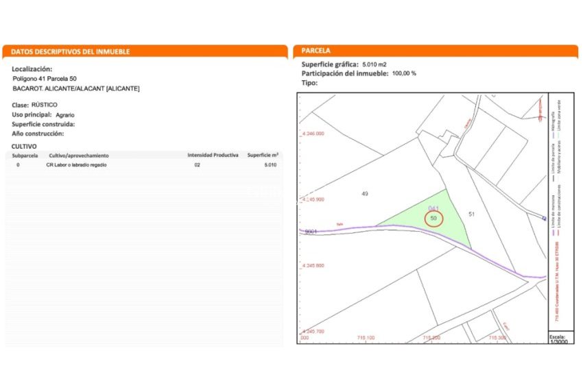Click the Escala 1/3000 scale box

coord(558,339)
